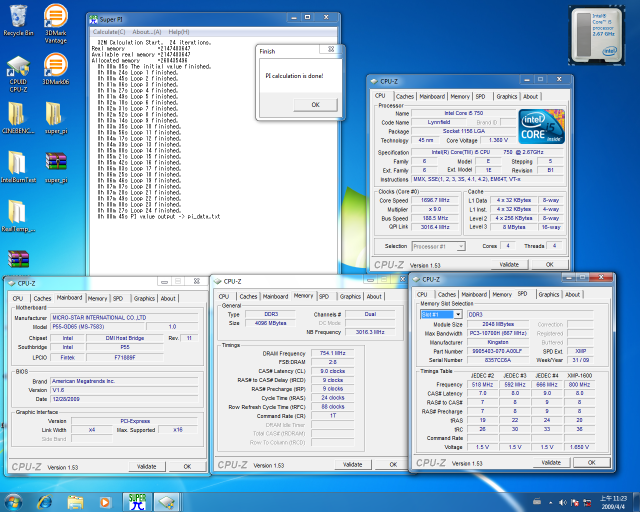This screenshot has height=512, width=640.
Task: Click the Show desktop strip at taskbar end
Action: click(x=636, y=502)
